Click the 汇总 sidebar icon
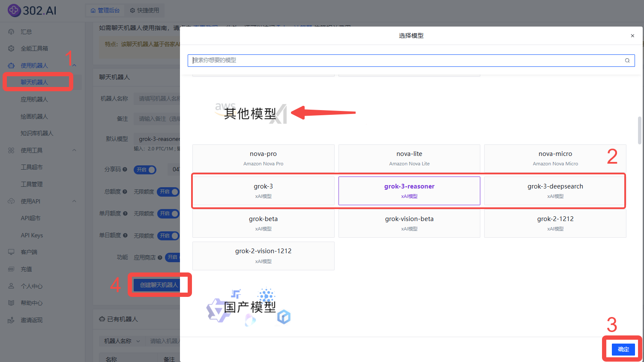The image size is (644, 362). (11, 32)
